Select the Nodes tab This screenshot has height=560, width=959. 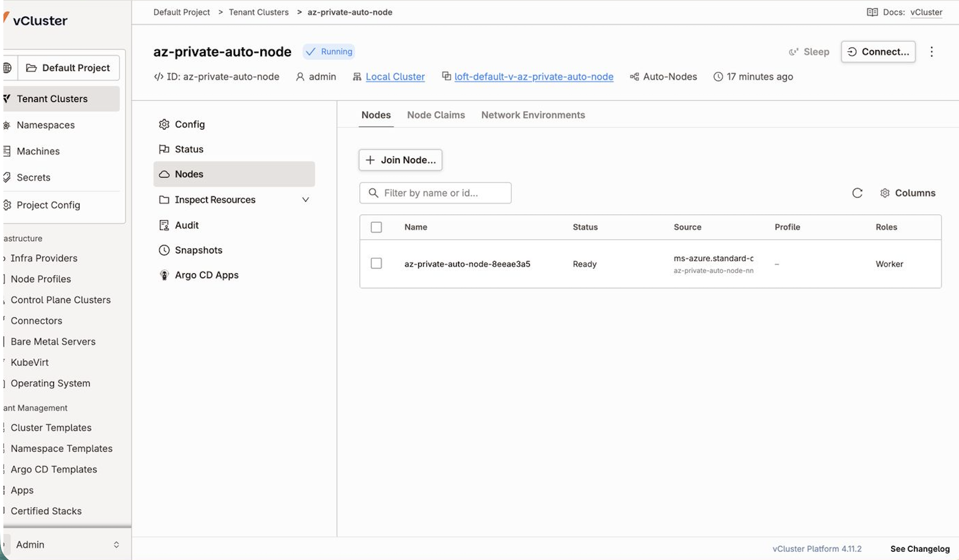pos(376,115)
